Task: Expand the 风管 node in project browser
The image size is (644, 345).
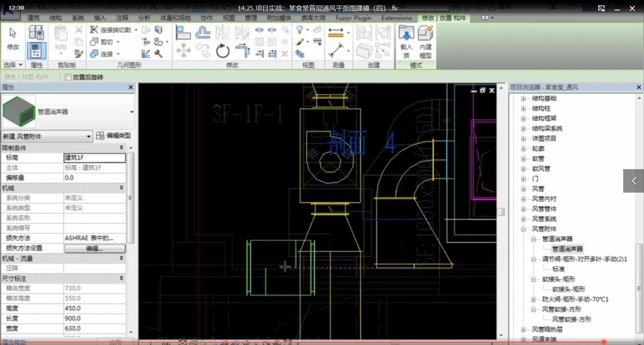Action: [524, 189]
